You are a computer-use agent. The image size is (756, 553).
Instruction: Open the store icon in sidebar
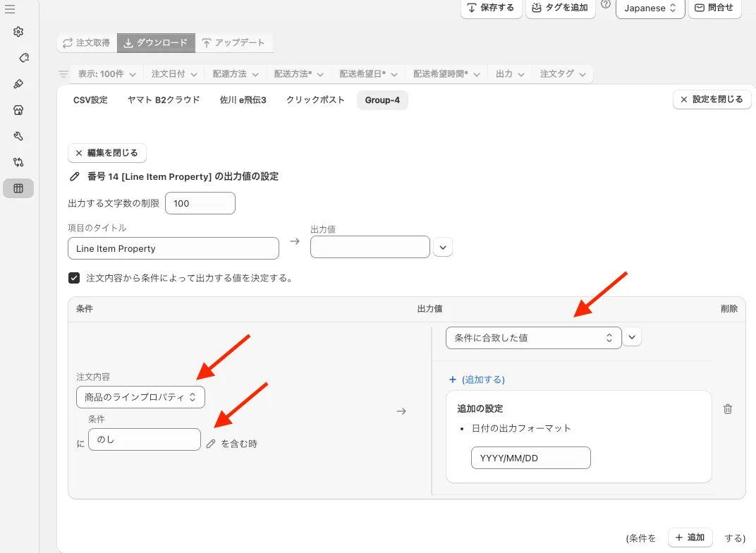point(18,110)
